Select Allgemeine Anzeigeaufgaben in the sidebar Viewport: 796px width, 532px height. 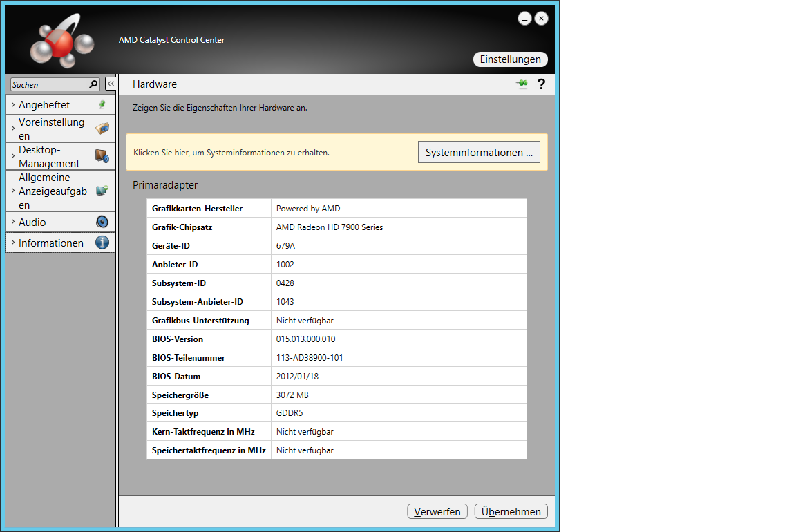click(x=60, y=191)
